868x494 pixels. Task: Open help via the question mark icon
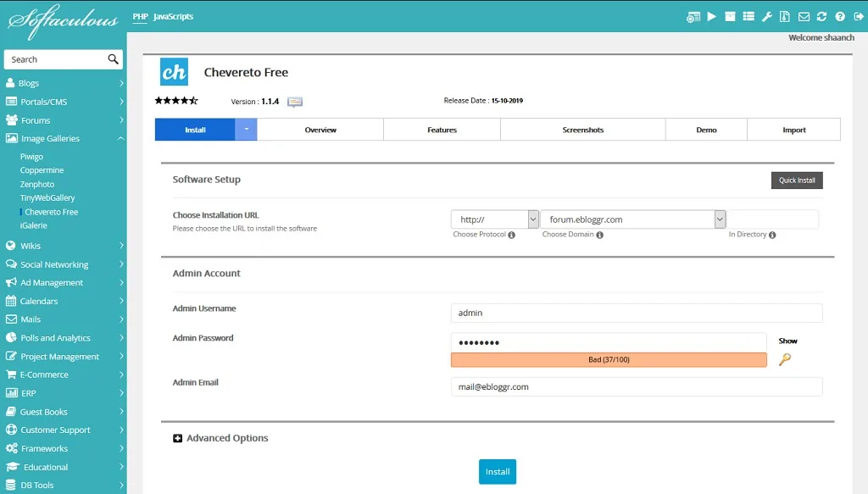point(840,17)
